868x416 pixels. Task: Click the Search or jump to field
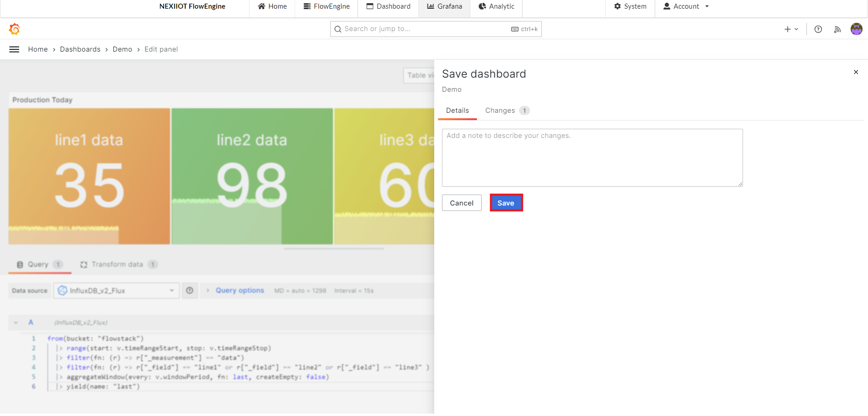[436, 29]
